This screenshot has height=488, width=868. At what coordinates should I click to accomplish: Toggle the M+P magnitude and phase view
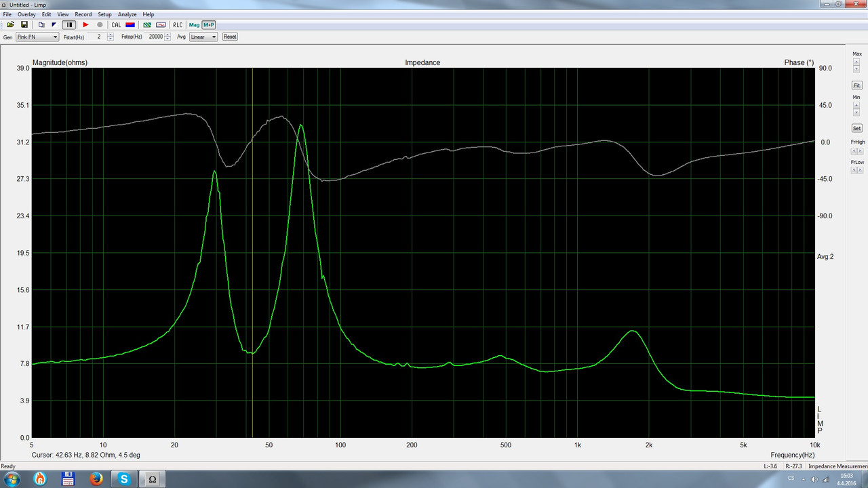coord(208,24)
